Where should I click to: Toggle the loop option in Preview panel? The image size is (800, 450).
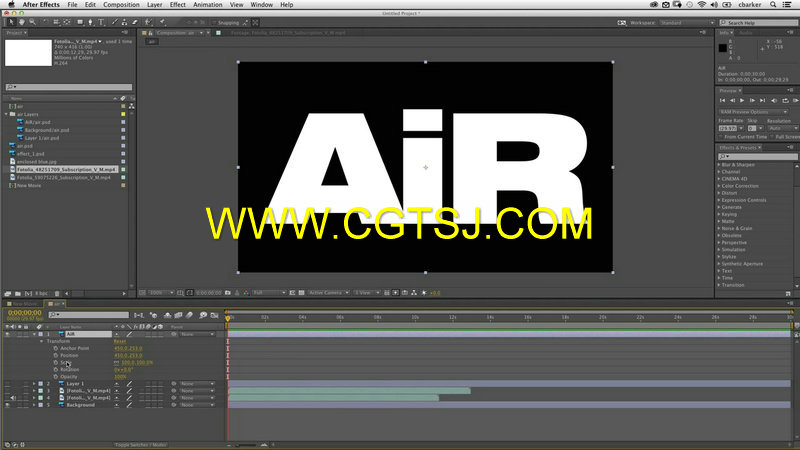coord(785,101)
